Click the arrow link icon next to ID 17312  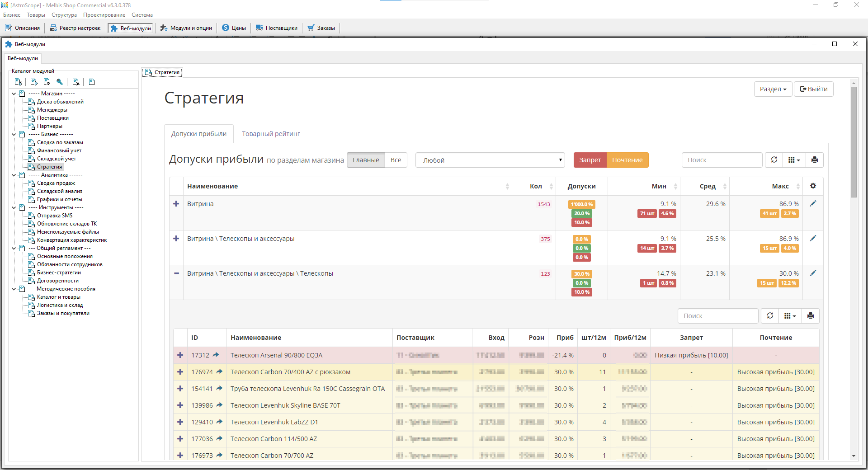pos(216,355)
